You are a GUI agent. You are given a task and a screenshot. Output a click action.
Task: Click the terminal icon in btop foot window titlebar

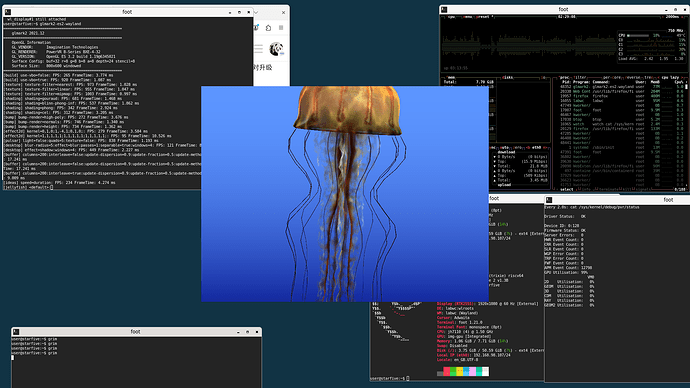tap(444, 9)
